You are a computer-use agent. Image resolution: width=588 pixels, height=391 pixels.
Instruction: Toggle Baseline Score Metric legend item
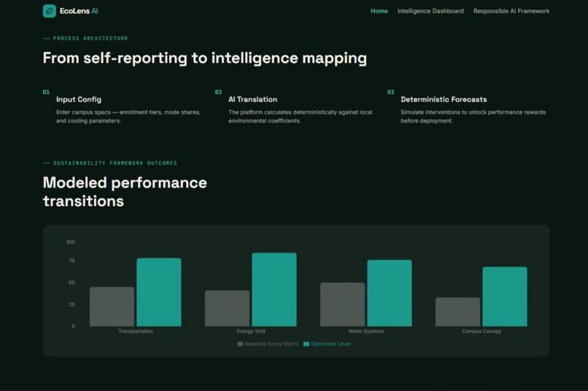(x=268, y=344)
